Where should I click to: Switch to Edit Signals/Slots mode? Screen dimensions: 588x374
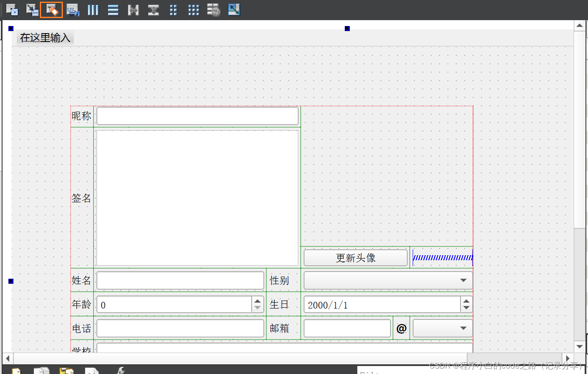click(x=32, y=10)
